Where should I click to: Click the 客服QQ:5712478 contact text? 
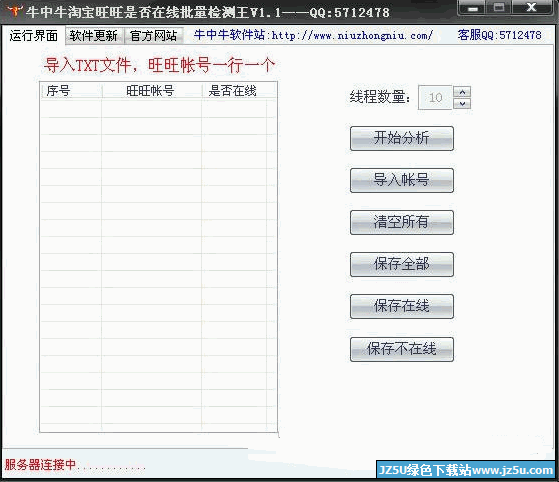pyautogui.click(x=499, y=35)
